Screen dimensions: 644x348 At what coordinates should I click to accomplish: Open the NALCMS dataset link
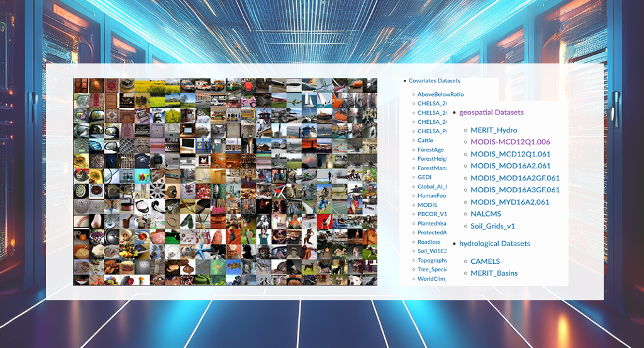(x=486, y=214)
